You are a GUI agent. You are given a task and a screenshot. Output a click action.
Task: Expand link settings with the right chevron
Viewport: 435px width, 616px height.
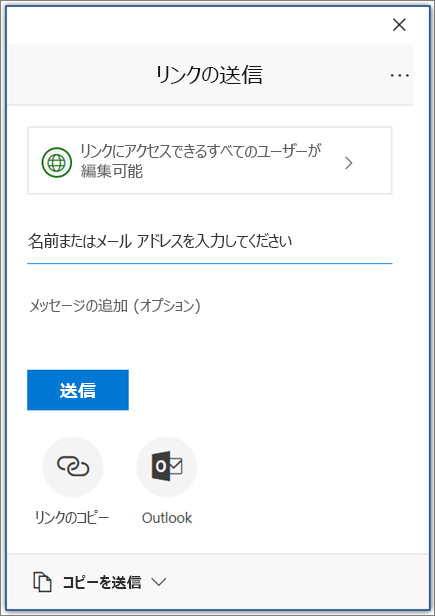pos(348,163)
